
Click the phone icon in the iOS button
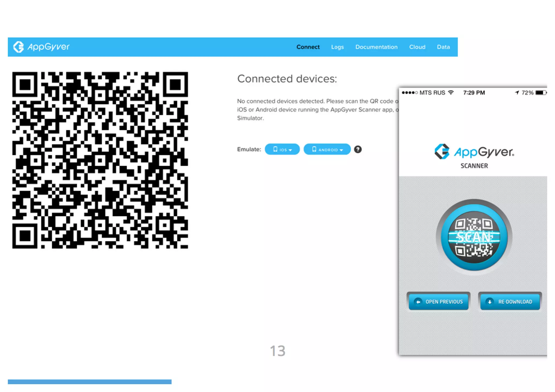[275, 149]
